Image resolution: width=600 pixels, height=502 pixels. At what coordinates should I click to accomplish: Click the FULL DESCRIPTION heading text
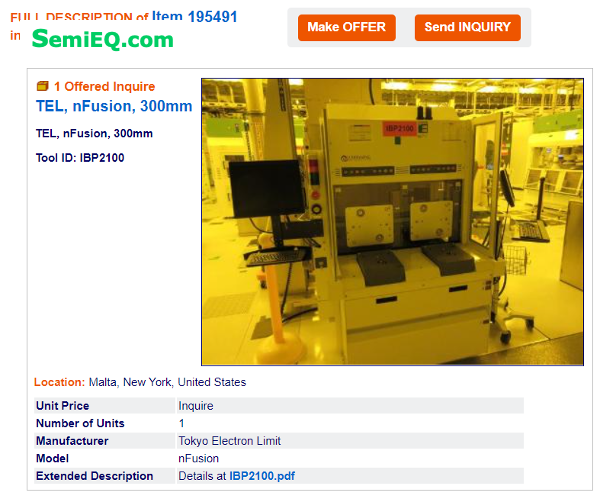click(79, 17)
